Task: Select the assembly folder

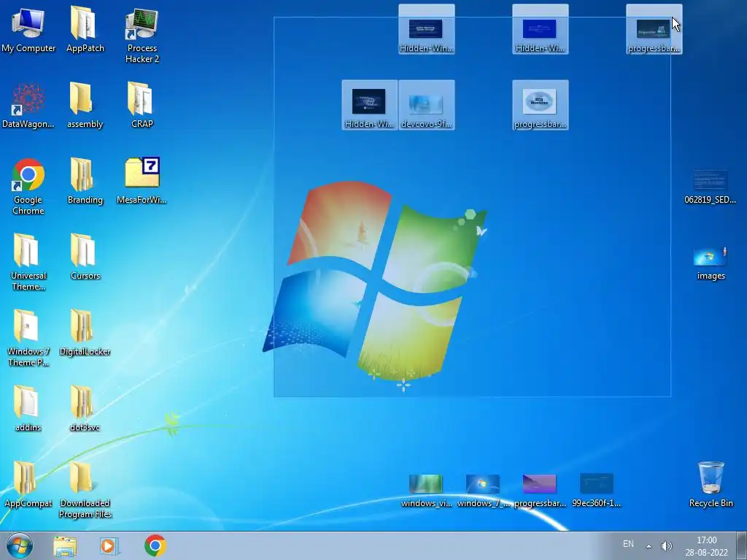Action: [x=85, y=106]
